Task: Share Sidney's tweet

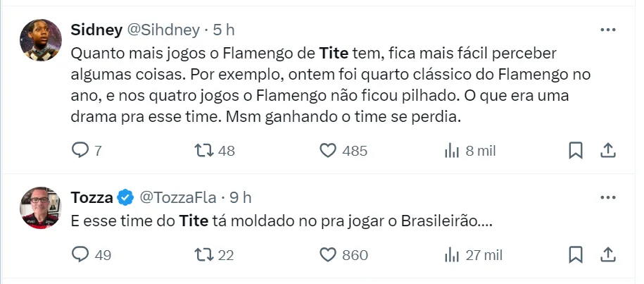Action: [x=608, y=150]
